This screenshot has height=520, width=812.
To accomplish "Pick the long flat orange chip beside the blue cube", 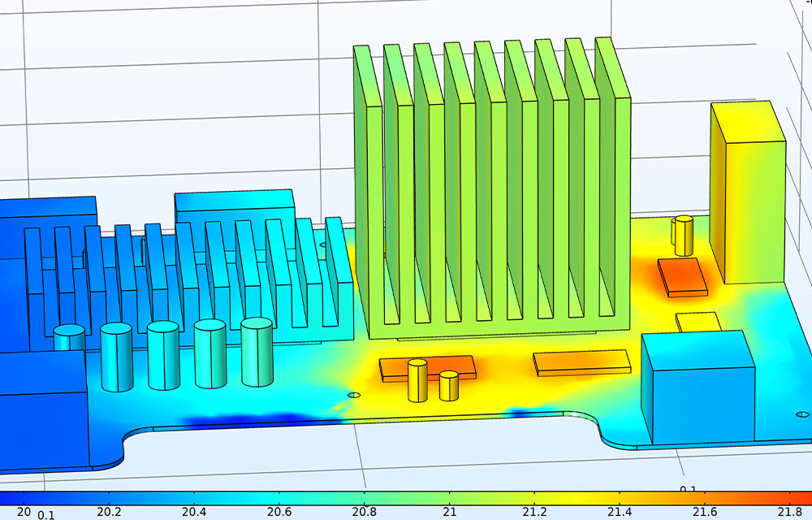I will (x=582, y=362).
